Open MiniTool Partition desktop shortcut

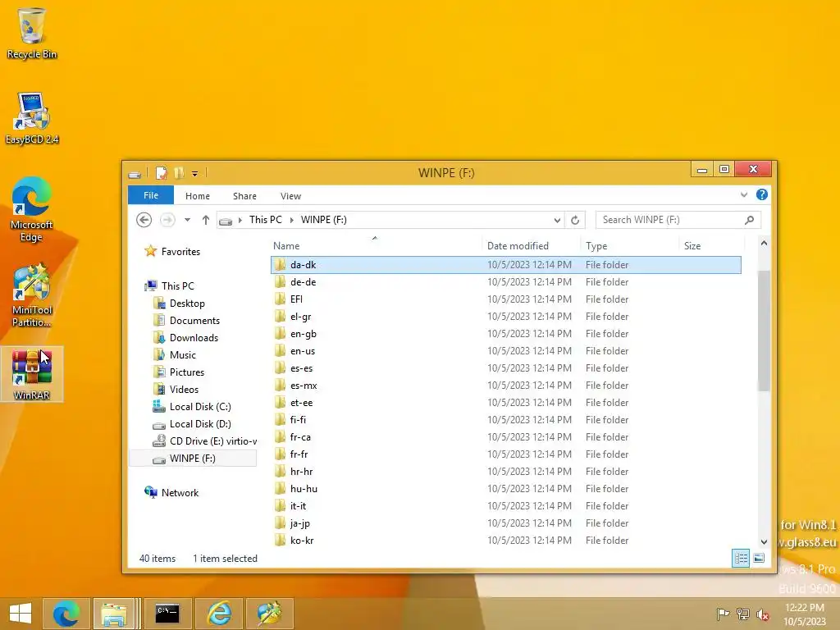(32, 294)
